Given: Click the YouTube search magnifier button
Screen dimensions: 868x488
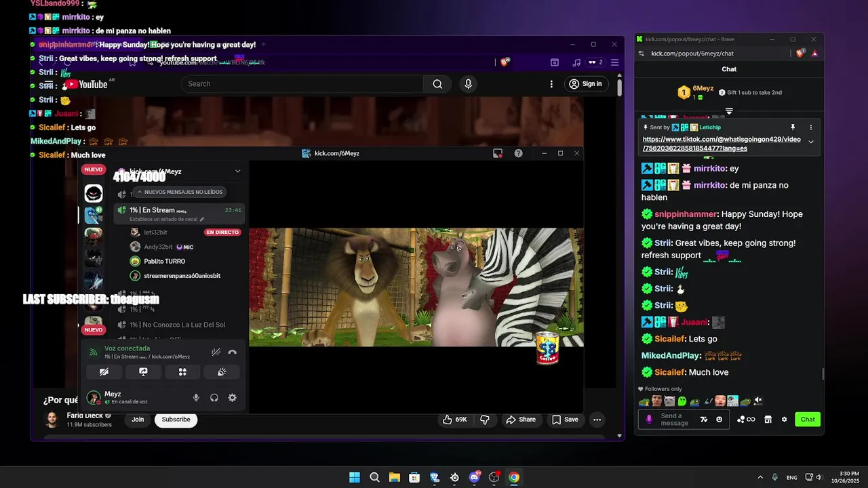Looking at the screenshot, I should coord(437,84).
